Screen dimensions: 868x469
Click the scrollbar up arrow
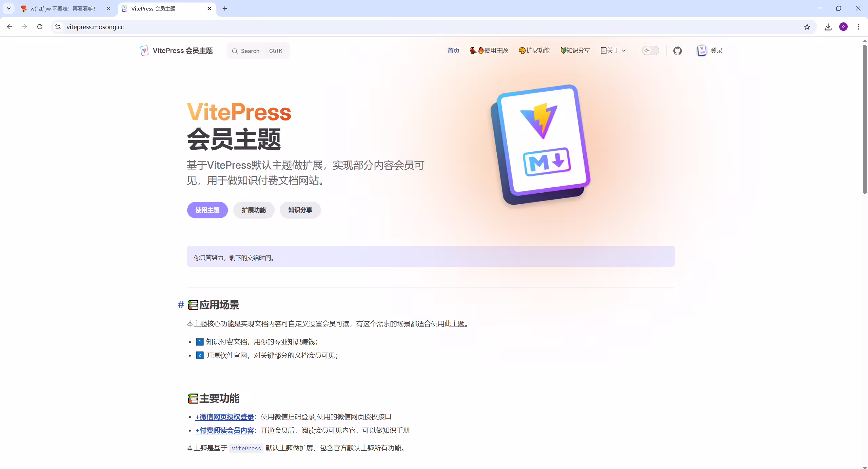point(864,41)
